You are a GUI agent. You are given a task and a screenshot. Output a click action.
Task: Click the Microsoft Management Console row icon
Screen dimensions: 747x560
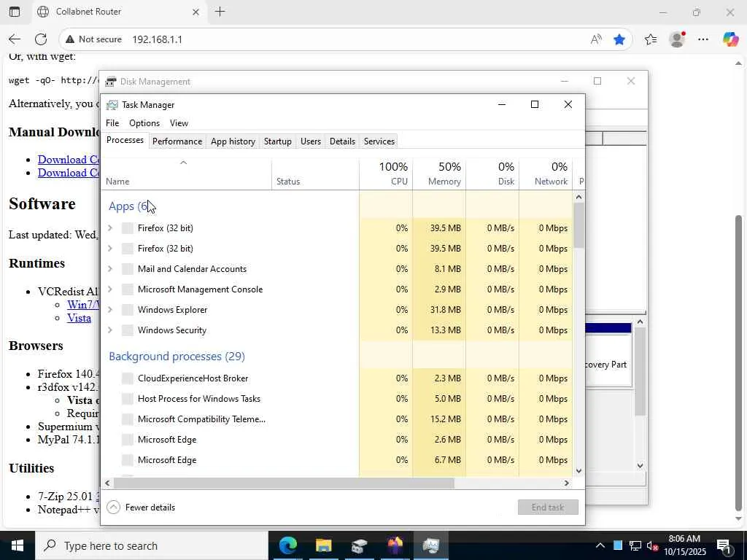127,289
